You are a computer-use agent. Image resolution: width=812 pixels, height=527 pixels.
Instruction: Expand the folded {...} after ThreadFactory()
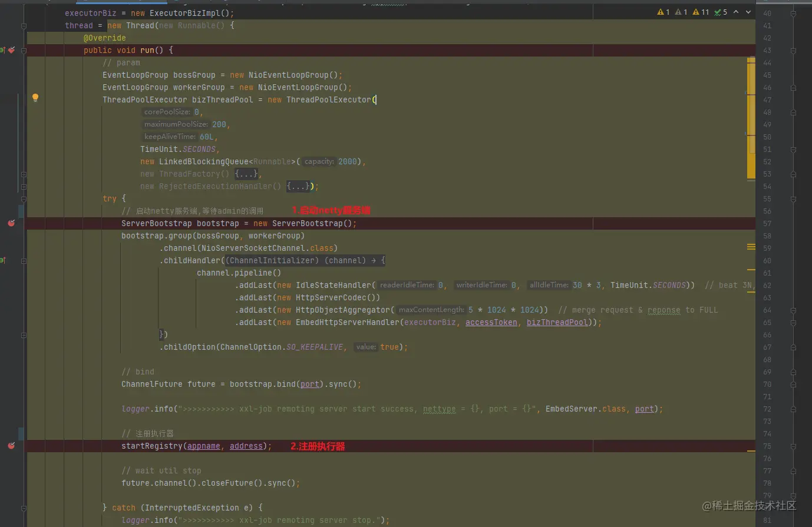click(x=246, y=174)
